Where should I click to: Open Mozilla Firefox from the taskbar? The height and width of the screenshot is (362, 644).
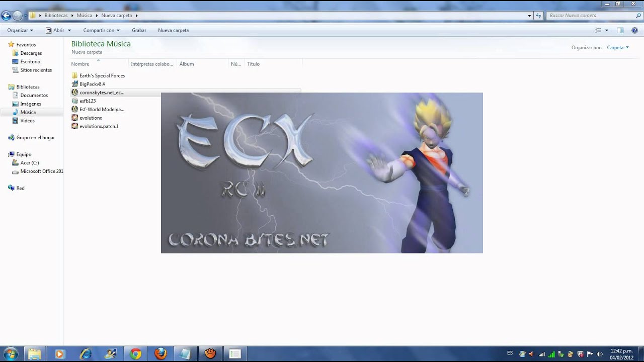click(160, 354)
